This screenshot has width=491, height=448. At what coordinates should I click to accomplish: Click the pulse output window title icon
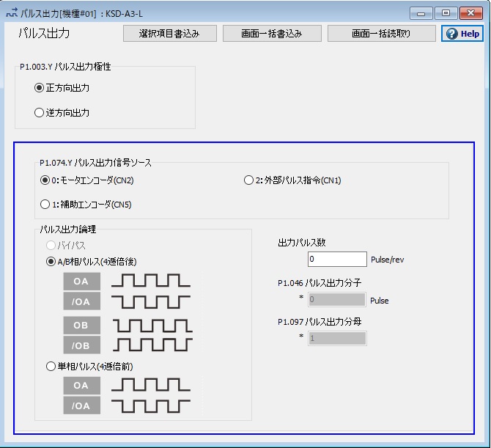11,12
